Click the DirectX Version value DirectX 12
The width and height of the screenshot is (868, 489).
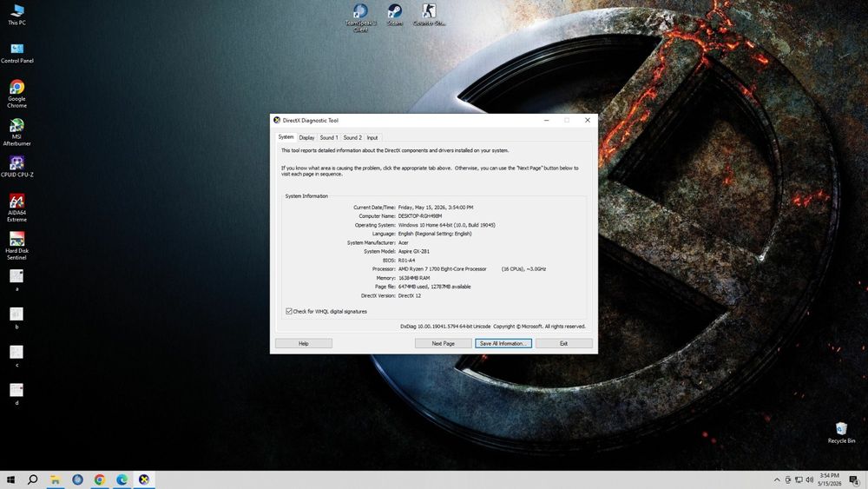point(410,295)
